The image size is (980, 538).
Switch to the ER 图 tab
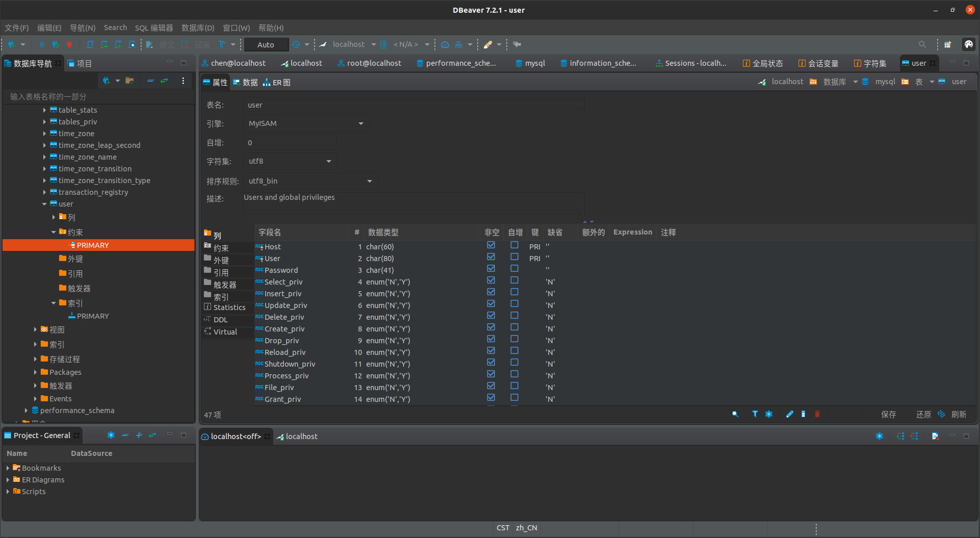coord(277,83)
